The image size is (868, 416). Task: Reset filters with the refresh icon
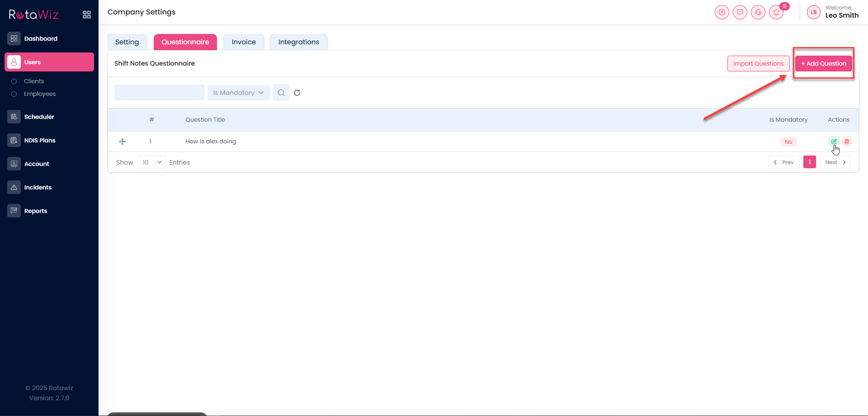tap(297, 93)
